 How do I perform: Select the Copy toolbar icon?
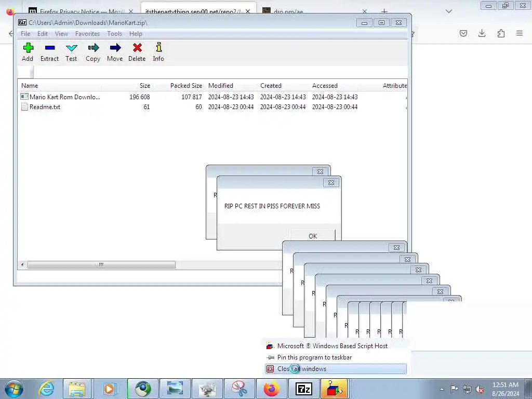click(x=93, y=52)
